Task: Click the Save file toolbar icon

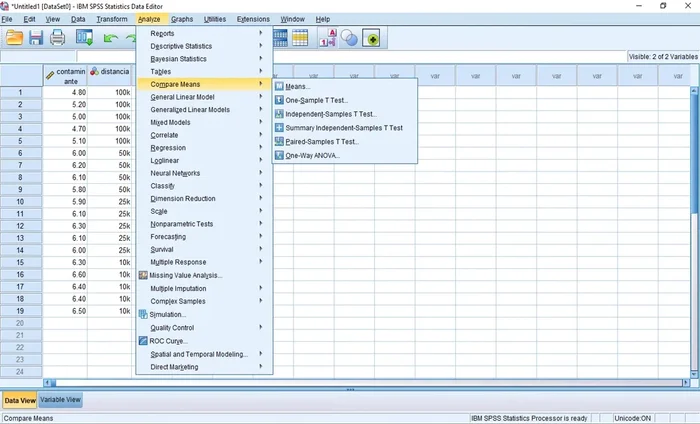Action: (36, 38)
